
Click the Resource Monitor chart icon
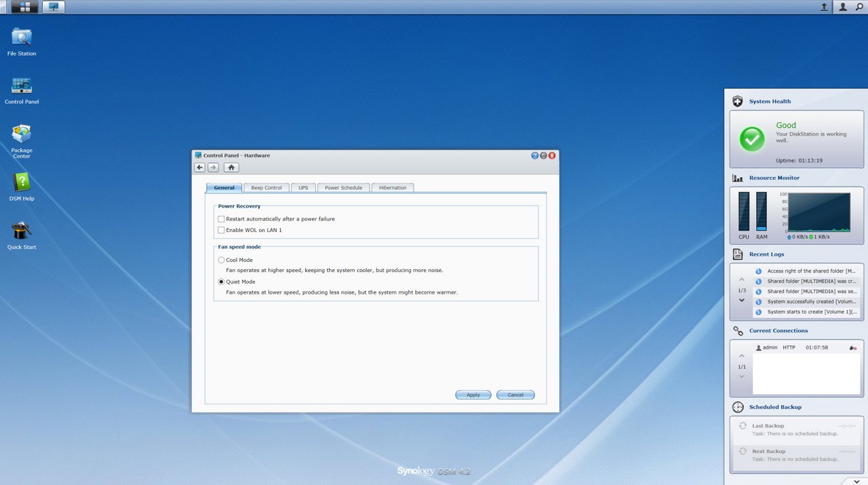[738, 178]
